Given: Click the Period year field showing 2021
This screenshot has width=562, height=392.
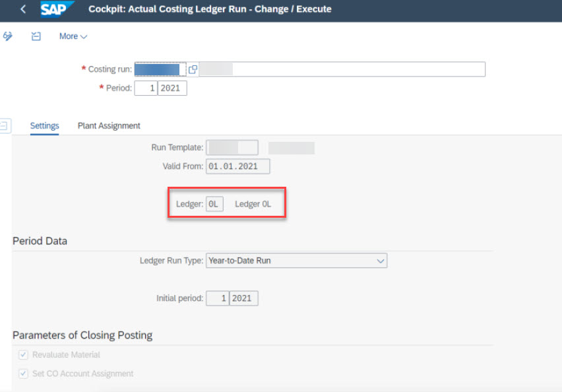Looking at the screenshot, I should pyautogui.click(x=172, y=88).
